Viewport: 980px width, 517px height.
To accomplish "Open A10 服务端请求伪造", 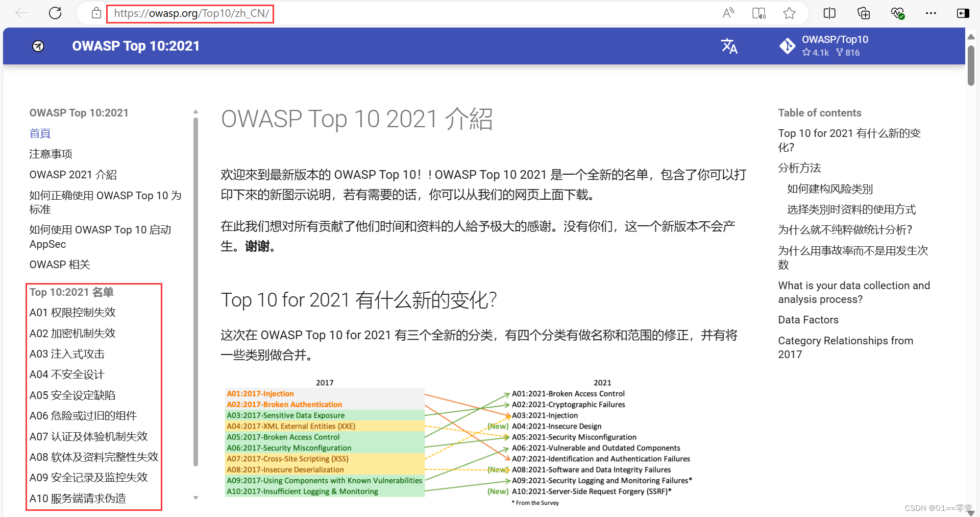I will 78,499.
